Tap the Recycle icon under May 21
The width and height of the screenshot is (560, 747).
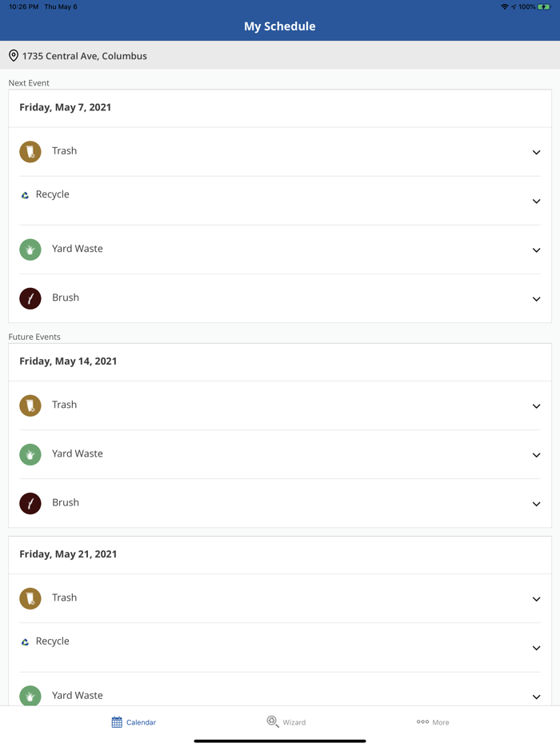click(x=26, y=642)
